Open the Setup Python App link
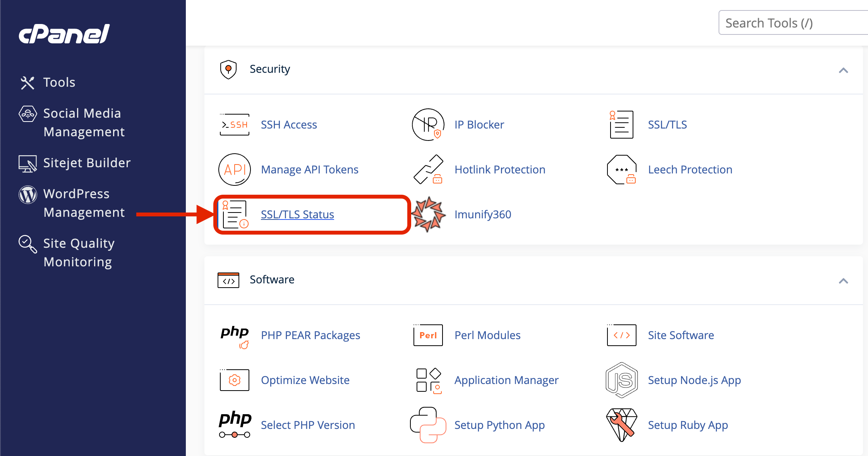 click(499, 425)
